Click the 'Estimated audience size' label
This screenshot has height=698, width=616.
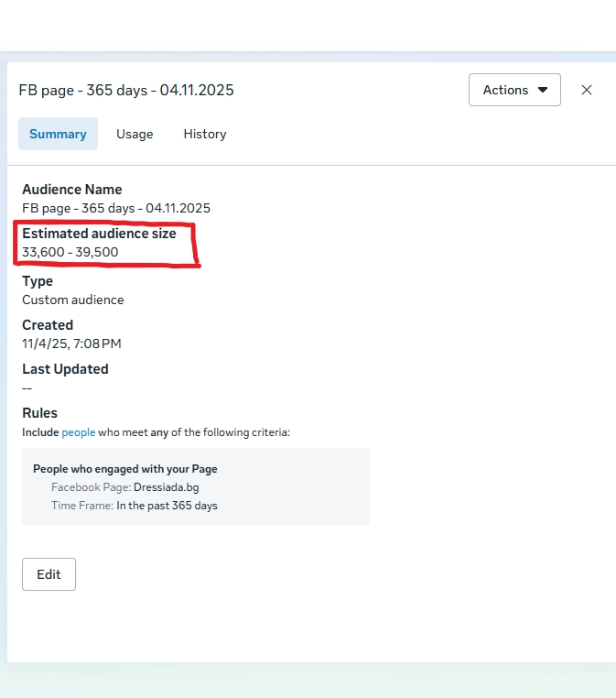(x=99, y=234)
